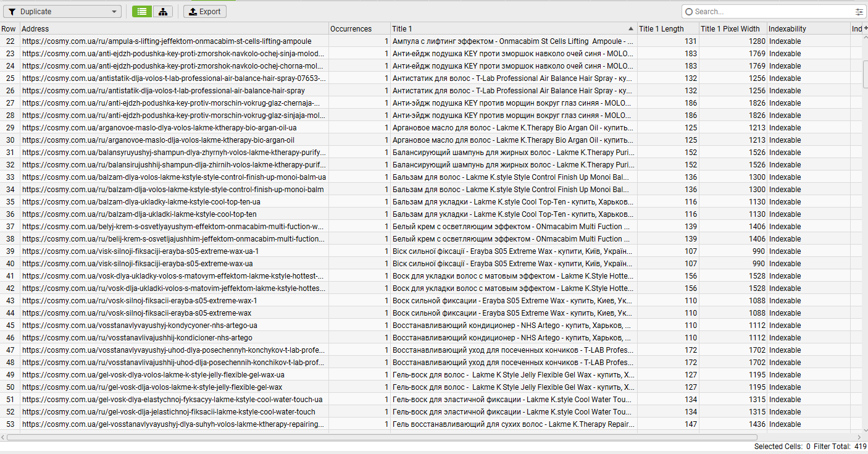Viewport: 868px width, 454px height.
Task: Sort by the Occurrences column header
Action: coord(359,28)
